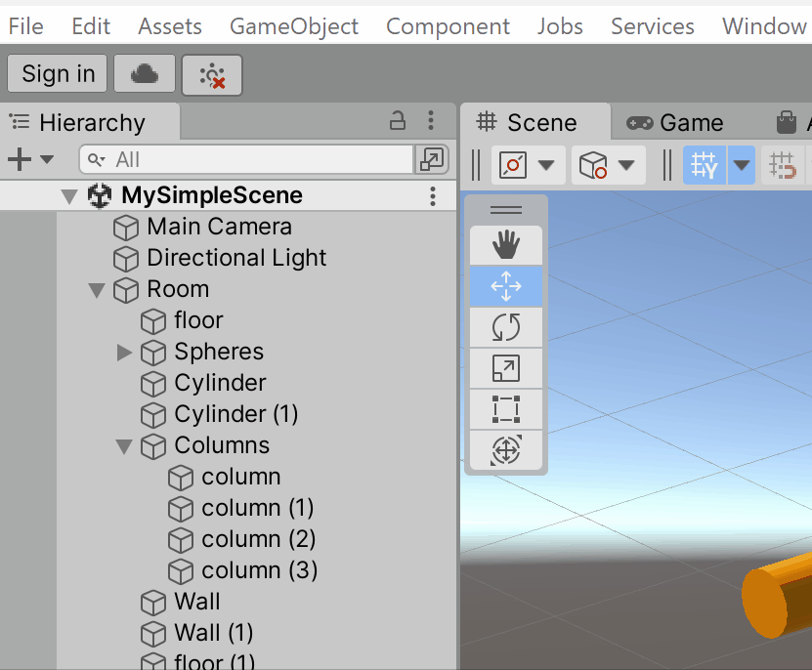Image resolution: width=812 pixels, height=670 pixels.
Task: Toggle the Hierarchy panel lock
Action: [x=398, y=121]
